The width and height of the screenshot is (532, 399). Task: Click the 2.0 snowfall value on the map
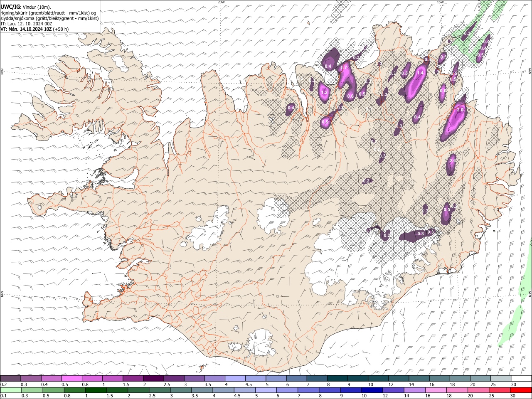click(460, 110)
